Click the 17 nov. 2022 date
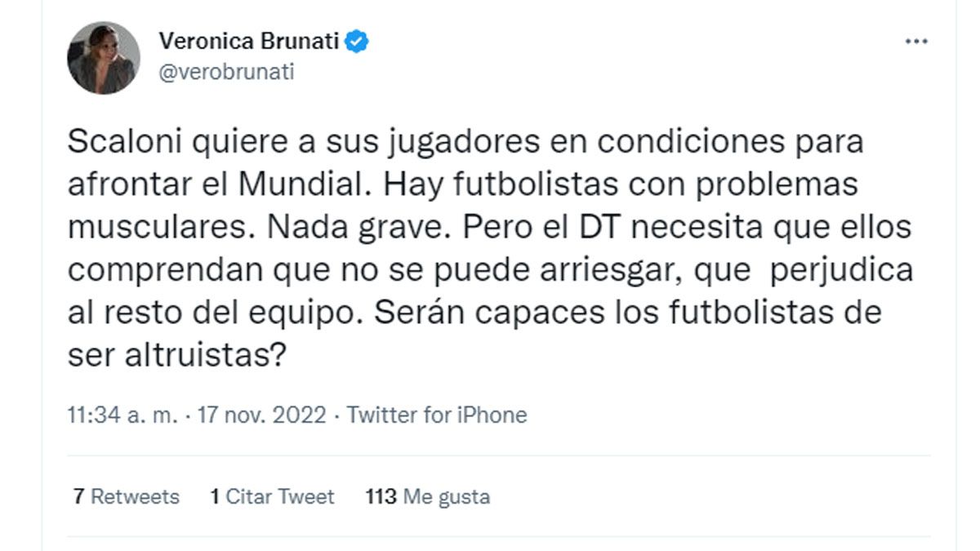 (x=261, y=415)
